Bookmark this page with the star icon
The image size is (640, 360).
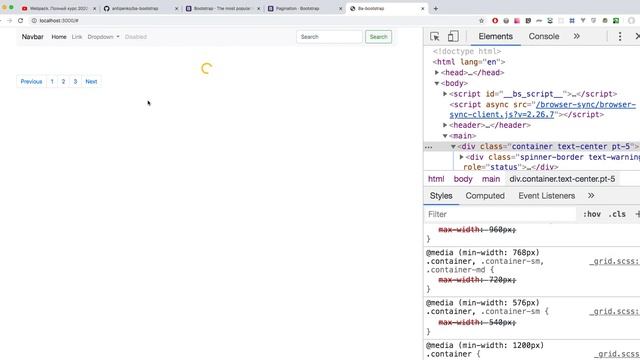pyautogui.click(x=482, y=20)
